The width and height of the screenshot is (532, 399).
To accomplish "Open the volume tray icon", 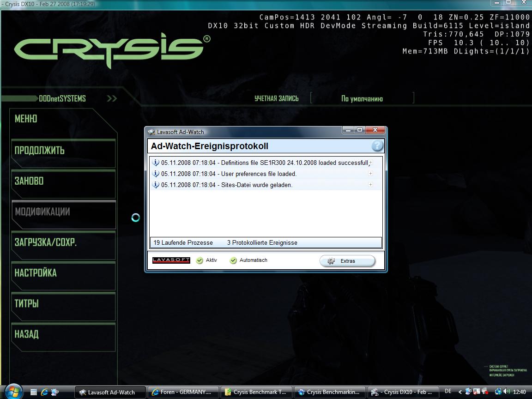I will pos(507,392).
